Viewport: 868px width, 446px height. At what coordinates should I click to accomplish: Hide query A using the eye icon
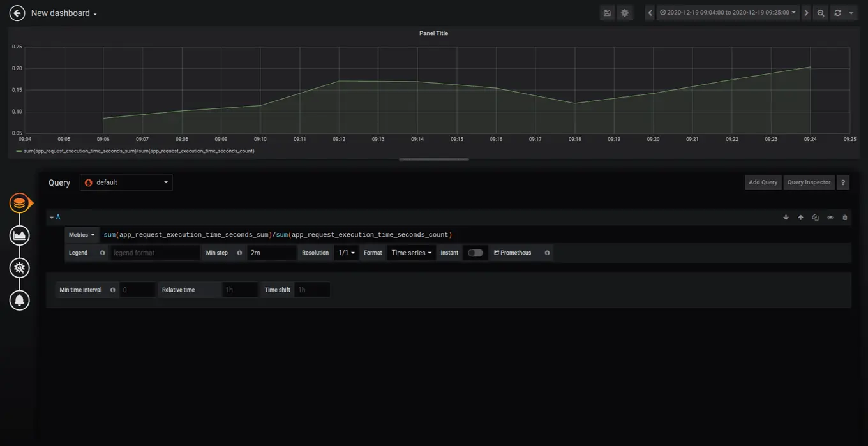click(x=830, y=218)
